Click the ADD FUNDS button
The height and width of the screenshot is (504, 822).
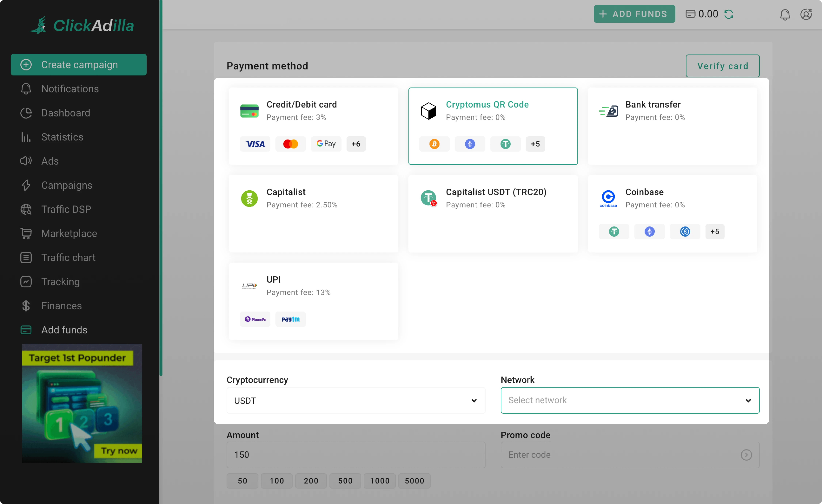click(634, 14)
